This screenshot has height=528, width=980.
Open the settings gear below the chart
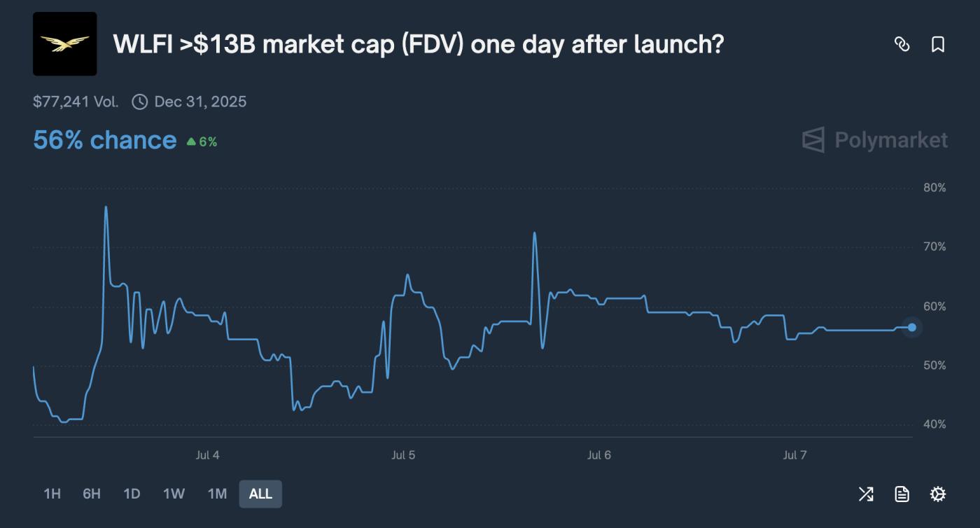[938, 494]
